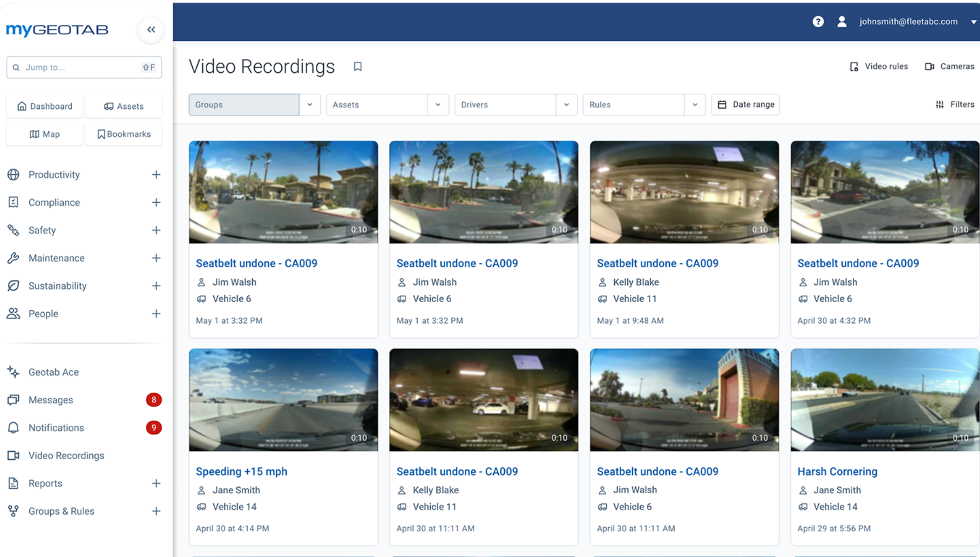
Task: Click the Notifications bell icon
Action: click(13, 428)
